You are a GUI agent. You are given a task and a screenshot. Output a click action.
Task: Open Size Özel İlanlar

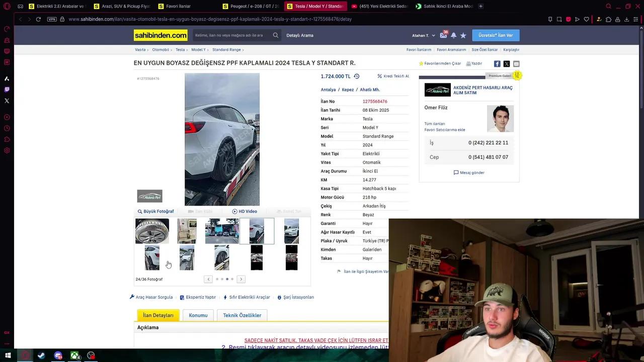tap(485, 50)
